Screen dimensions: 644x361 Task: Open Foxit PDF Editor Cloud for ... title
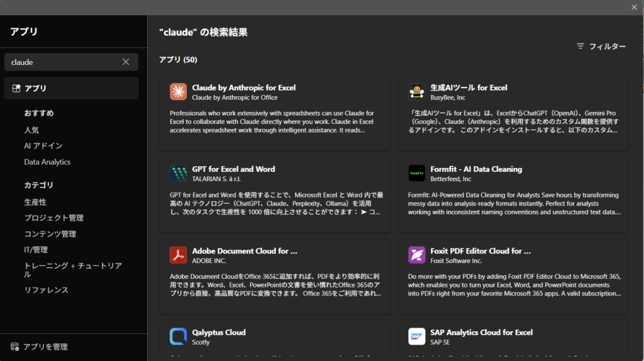click(480, 251)
